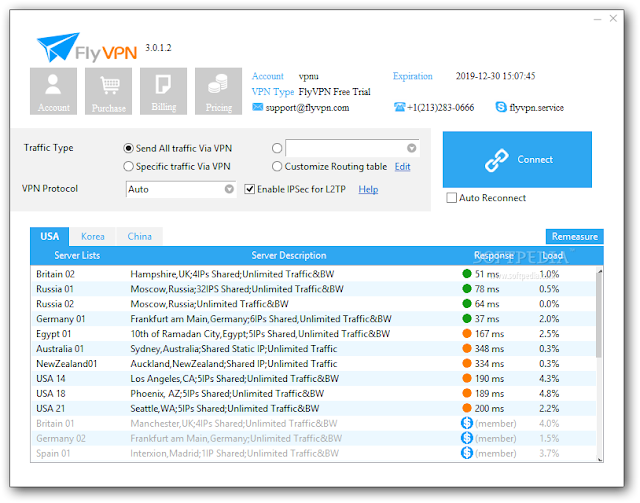Click the FlyVPN Free Trial text

334,92
